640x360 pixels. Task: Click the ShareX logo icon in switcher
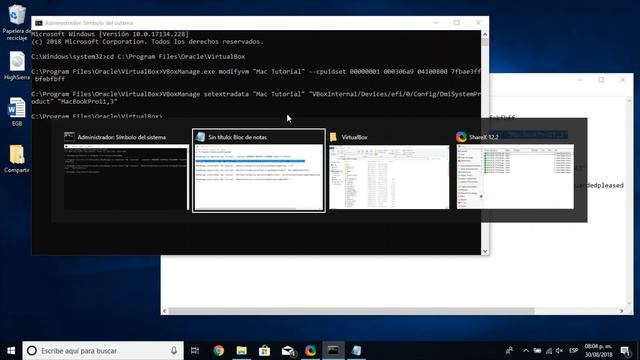click(x=461, y=137)
